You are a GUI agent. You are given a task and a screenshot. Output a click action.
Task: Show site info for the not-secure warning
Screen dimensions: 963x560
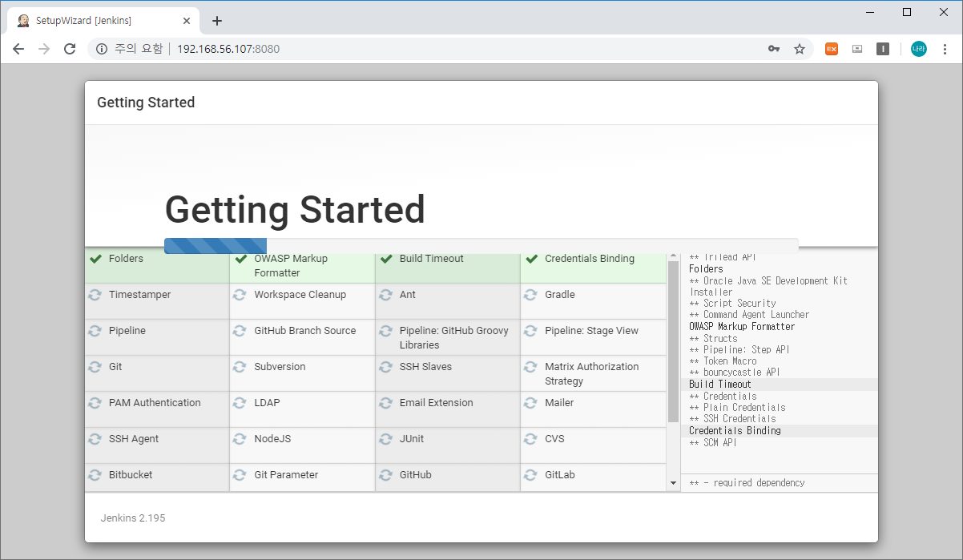(x=128, y=49)
